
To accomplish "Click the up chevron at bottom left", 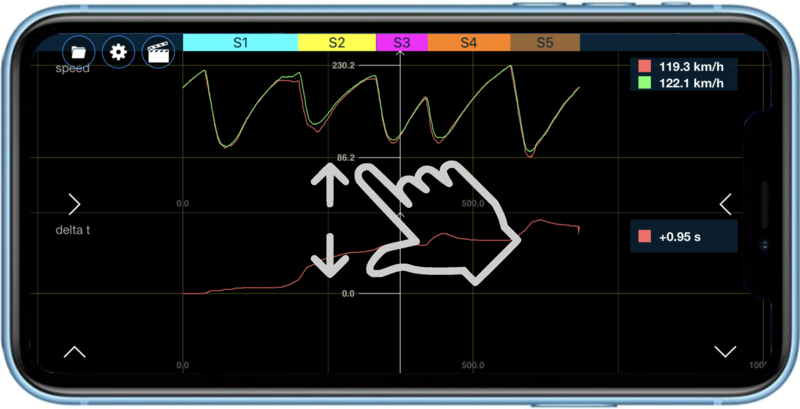I will (74, 352).
